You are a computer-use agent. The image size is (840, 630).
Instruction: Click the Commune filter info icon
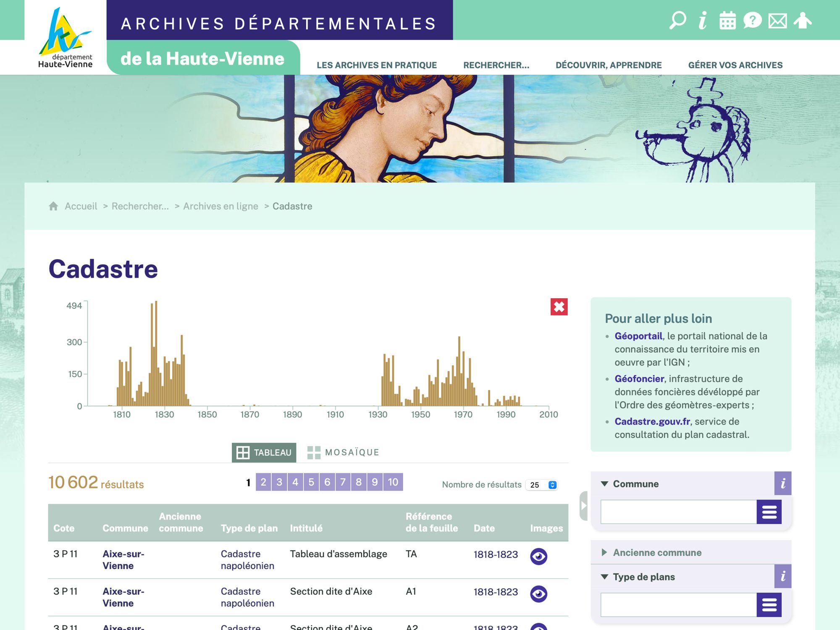783,483
